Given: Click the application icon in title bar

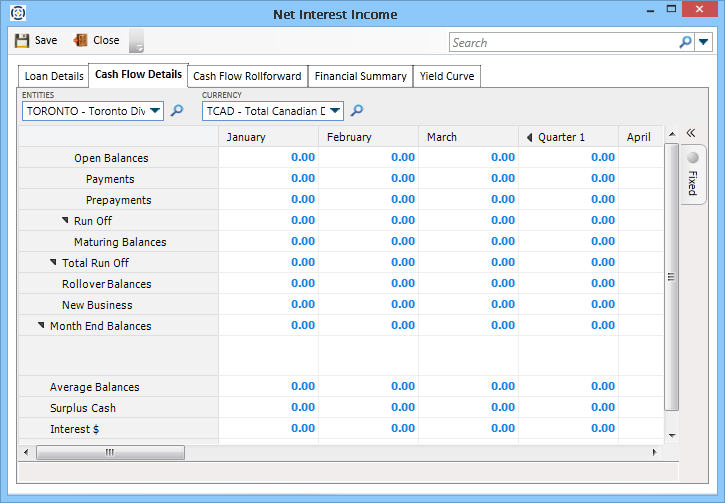Looking at the screenshot, I should pyautogui.click(x=17, y=14).
